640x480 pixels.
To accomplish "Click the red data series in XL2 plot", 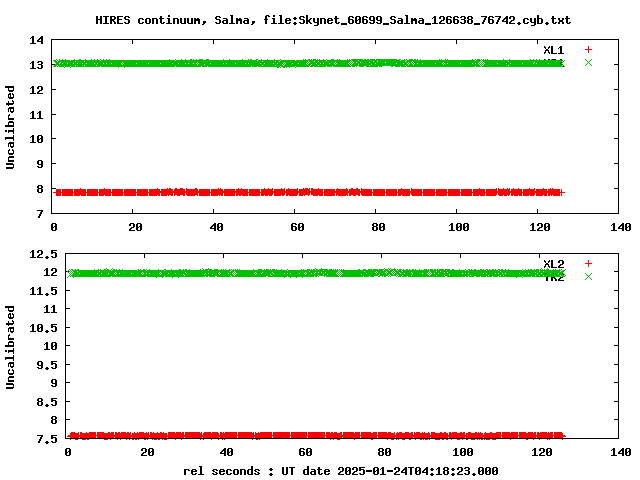I will point(316,436).
